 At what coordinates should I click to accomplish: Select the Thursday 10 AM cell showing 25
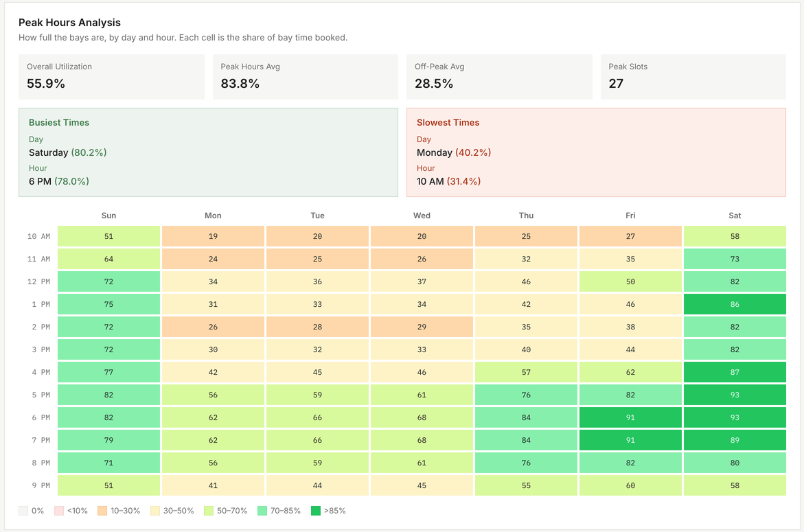[x=526, y=236]
